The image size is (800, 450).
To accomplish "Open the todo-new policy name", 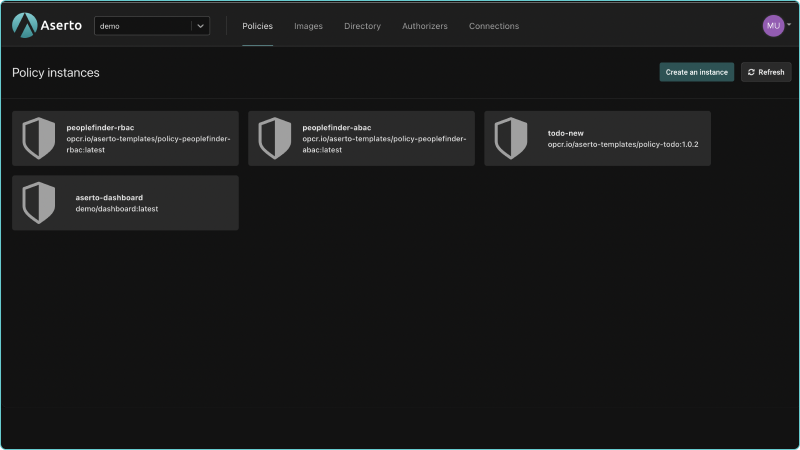I will click(565, 133).
